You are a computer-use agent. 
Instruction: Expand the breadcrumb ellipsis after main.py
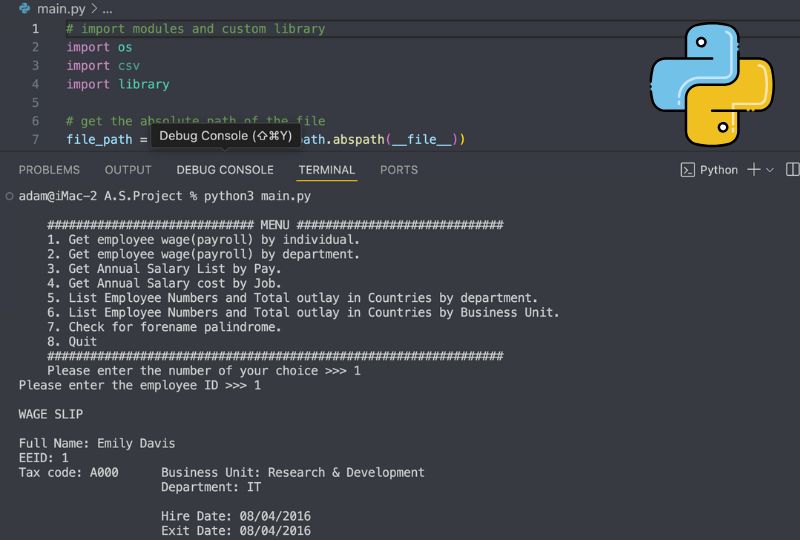[x=107, y=8]
